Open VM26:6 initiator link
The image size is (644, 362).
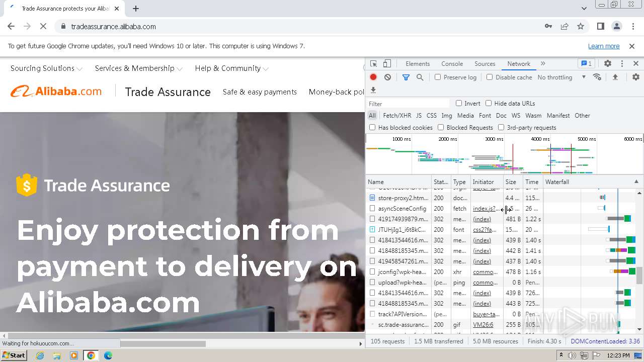click(483, 324)
